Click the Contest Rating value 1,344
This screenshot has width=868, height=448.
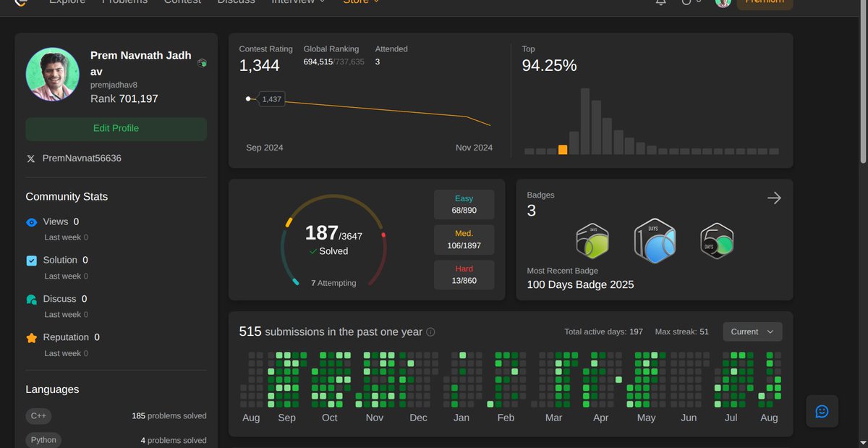coord(260,66)
